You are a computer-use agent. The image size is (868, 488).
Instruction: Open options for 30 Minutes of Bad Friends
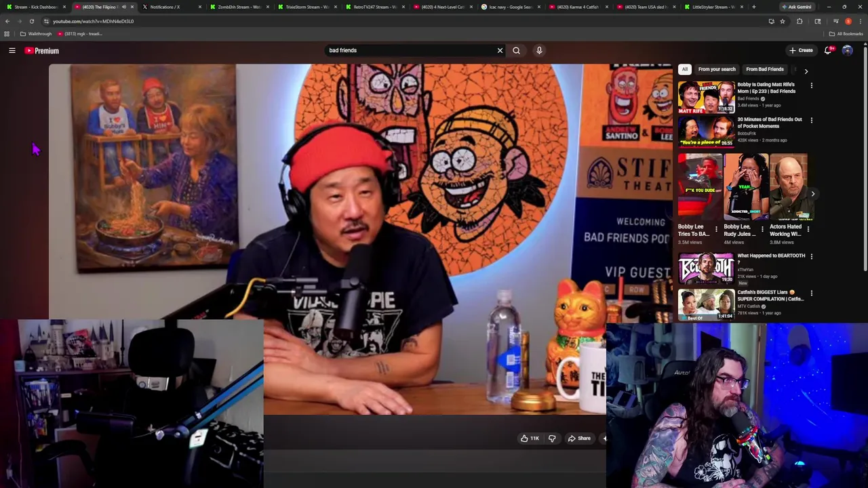pyautogui.click(x=811, y=121)
